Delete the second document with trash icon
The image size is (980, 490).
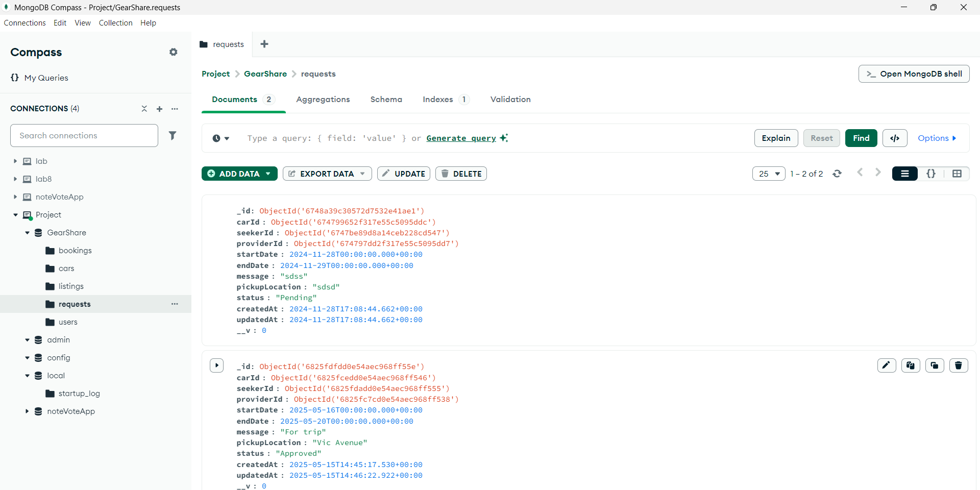[x=959, y=365]
